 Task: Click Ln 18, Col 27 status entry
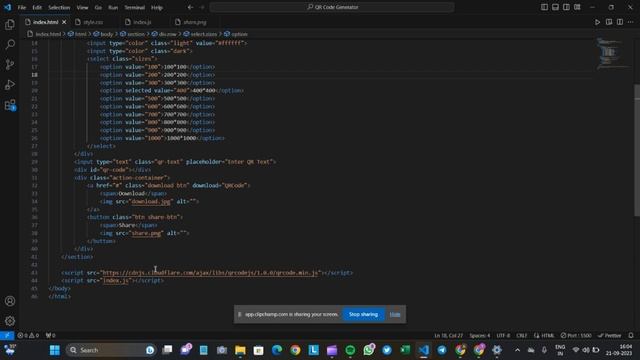pos(449,336)
